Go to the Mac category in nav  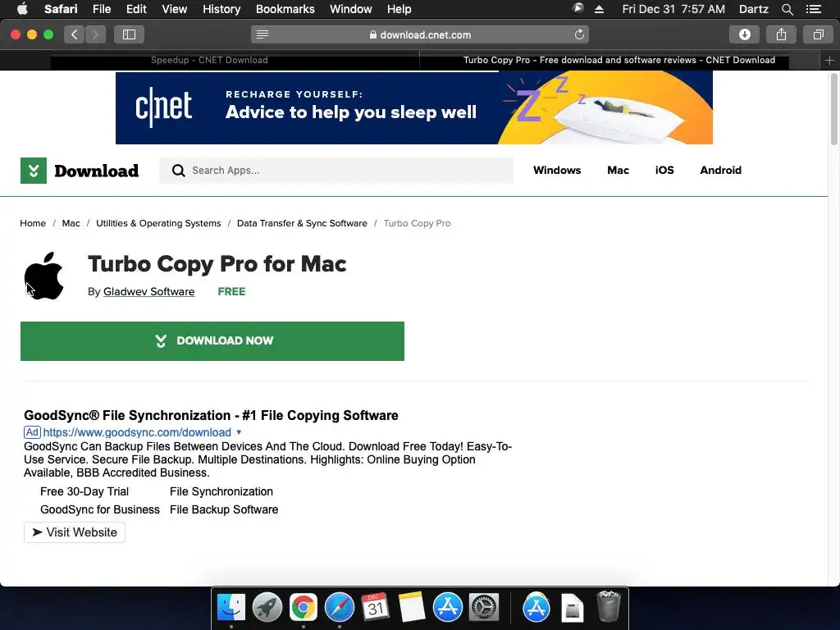tap(618, 171)
